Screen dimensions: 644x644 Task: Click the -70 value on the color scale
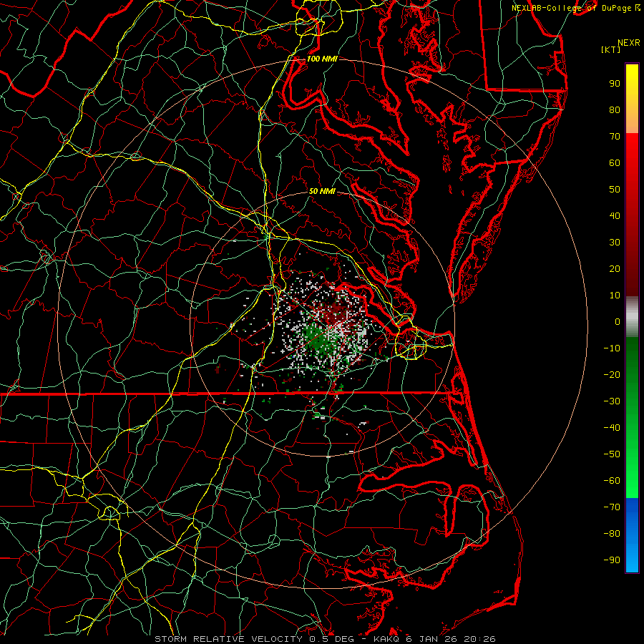[x=612, y=507]
